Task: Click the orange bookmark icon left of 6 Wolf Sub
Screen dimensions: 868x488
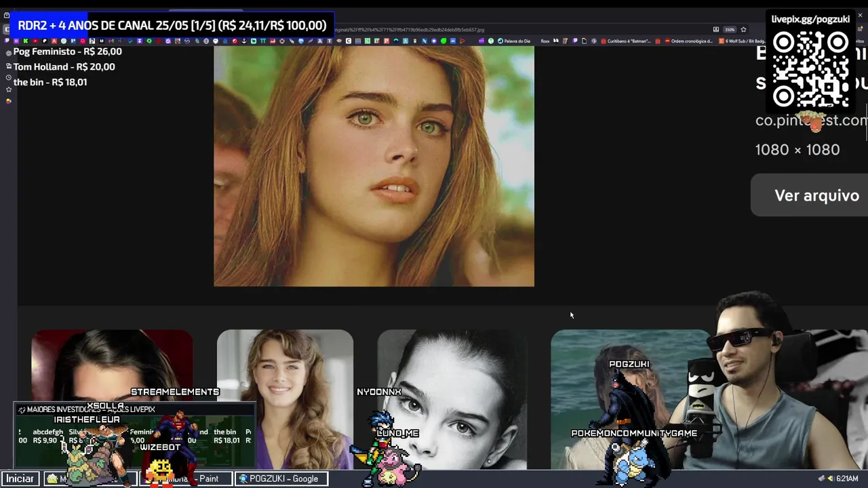Action: 722,41
